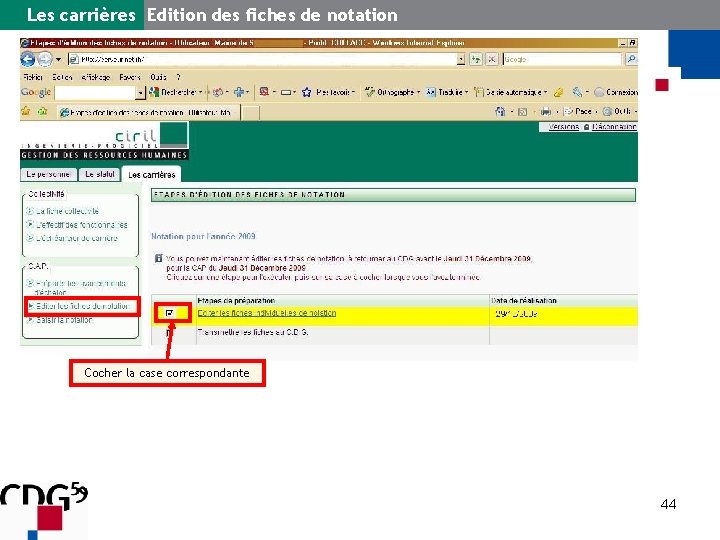Switch to the Le statut tab
This screenshot has height=540, width=720.
pos(100,174)
